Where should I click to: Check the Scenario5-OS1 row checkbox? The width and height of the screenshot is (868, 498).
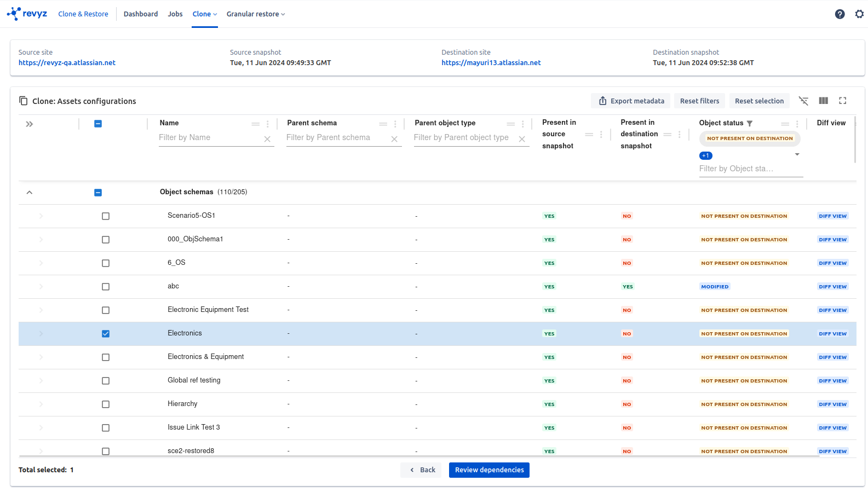[106, 216]
